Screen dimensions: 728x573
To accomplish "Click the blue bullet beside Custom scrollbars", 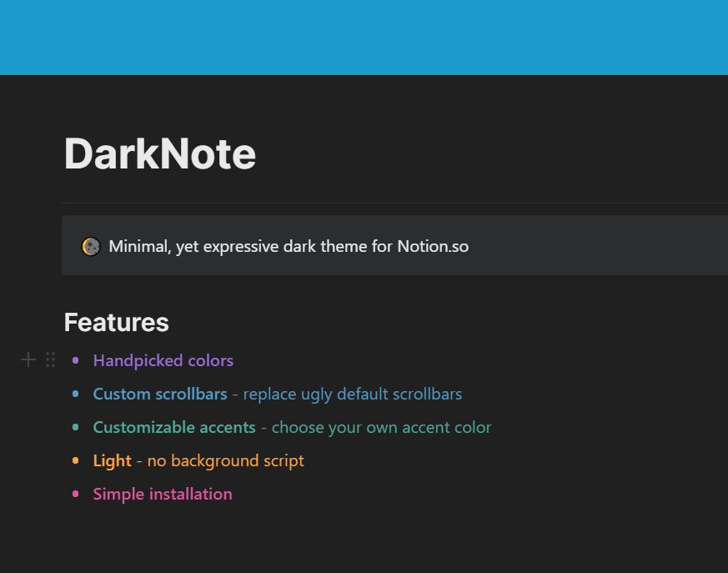I will click(x=76, y=394).
